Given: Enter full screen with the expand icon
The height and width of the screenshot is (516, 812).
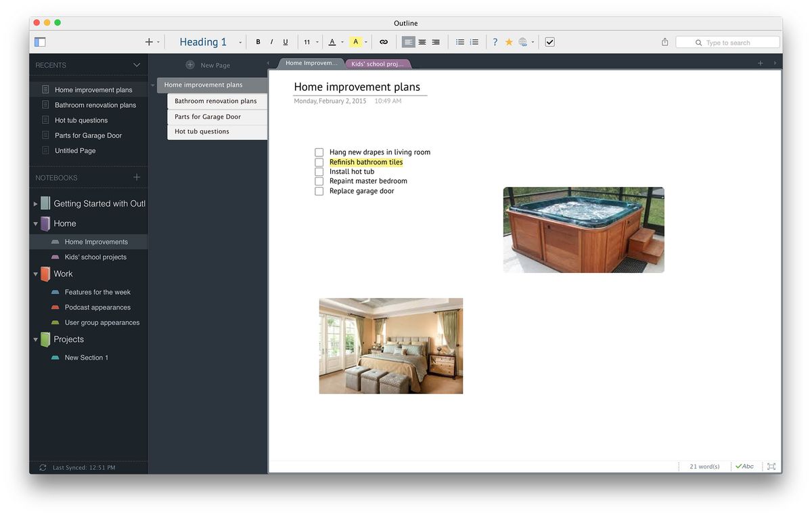Looking at the screenshot, I should pyautogui.click(x=771, y=466).
